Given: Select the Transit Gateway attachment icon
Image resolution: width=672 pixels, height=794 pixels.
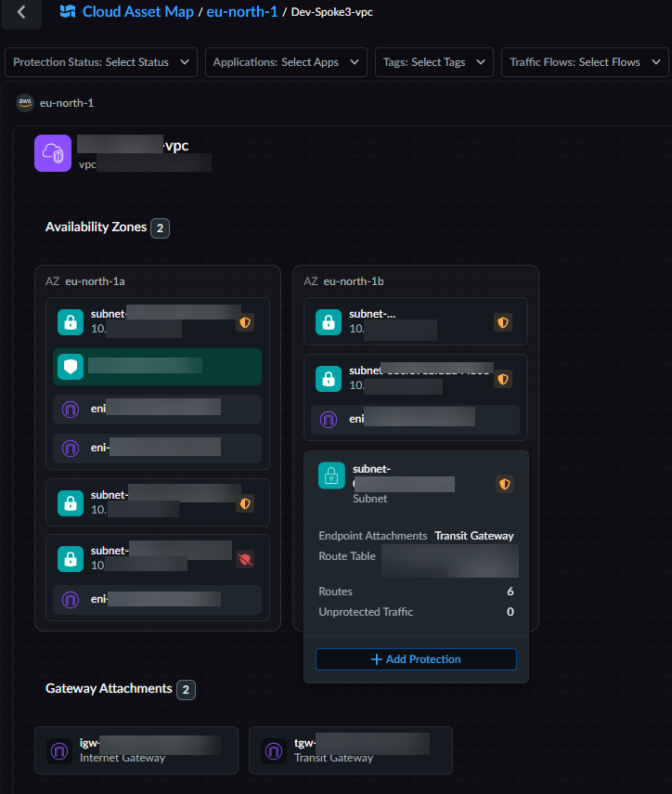Looking at the screenshot, I should tap(274, 750).
